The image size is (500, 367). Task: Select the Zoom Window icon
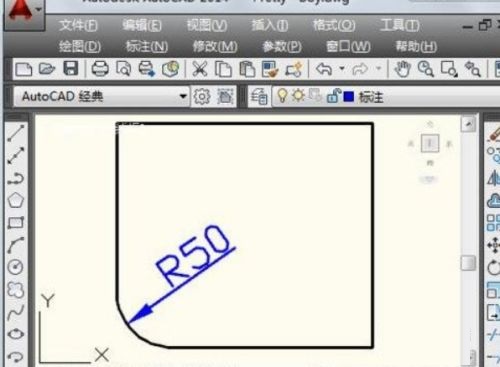pyautogui.click(x=449, y=69)
